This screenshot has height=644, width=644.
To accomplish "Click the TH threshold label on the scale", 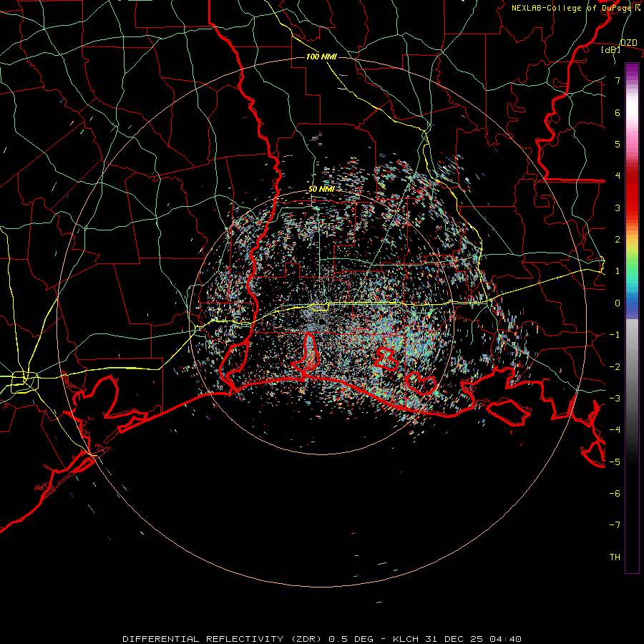I will (615, 557).
